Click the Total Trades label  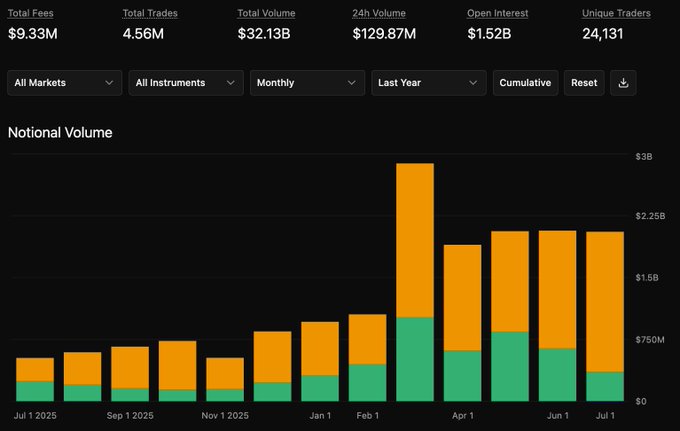click(x=150, y=13)
